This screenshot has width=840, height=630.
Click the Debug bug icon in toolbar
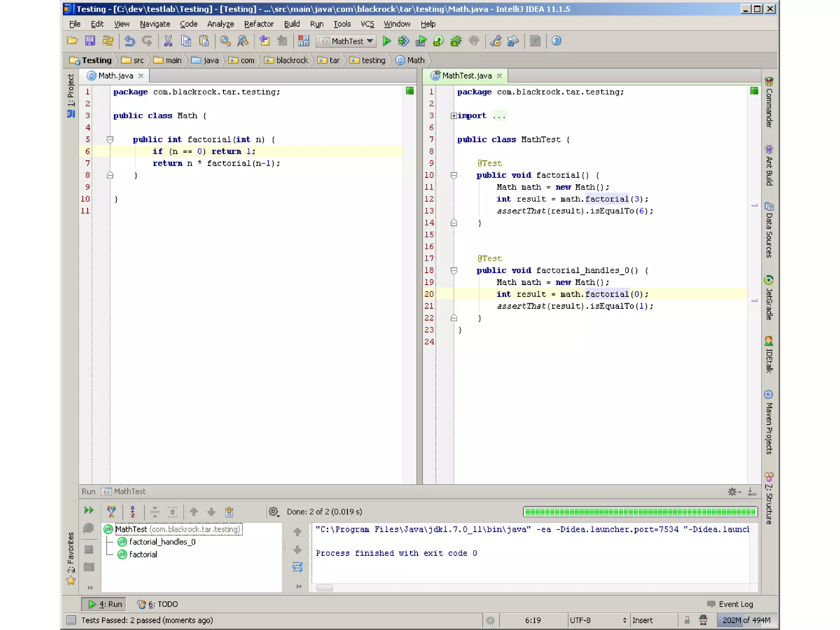[x=404, y=41]
